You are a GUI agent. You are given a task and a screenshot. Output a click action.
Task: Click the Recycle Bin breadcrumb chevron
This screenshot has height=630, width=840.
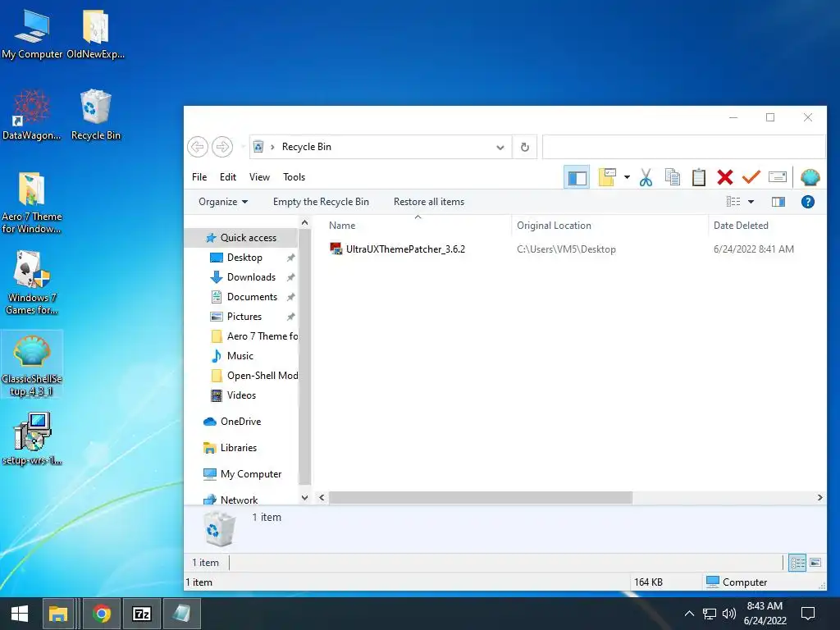click(x=272, y=147)
